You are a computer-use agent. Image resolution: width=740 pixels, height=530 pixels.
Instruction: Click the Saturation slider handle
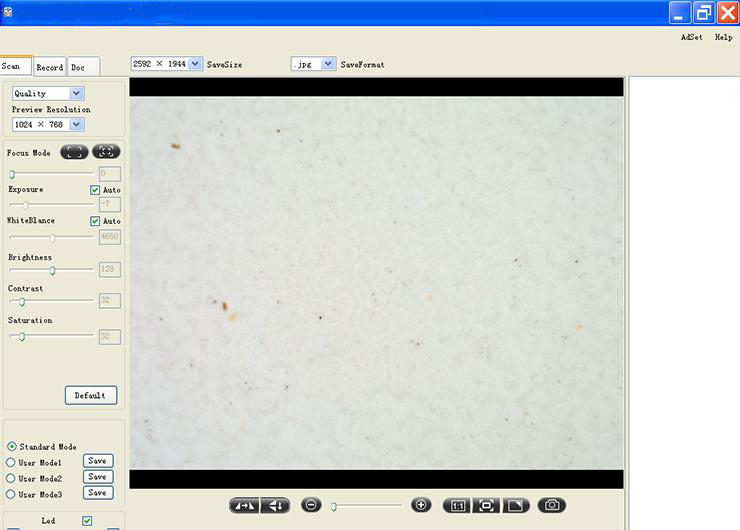(22, 337)
